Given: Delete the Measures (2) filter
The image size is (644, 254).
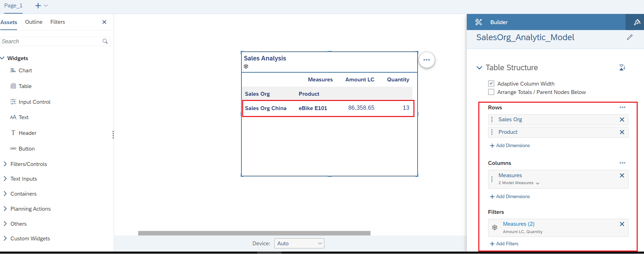Looking at the screenshot, I should [x=622, y=224].
